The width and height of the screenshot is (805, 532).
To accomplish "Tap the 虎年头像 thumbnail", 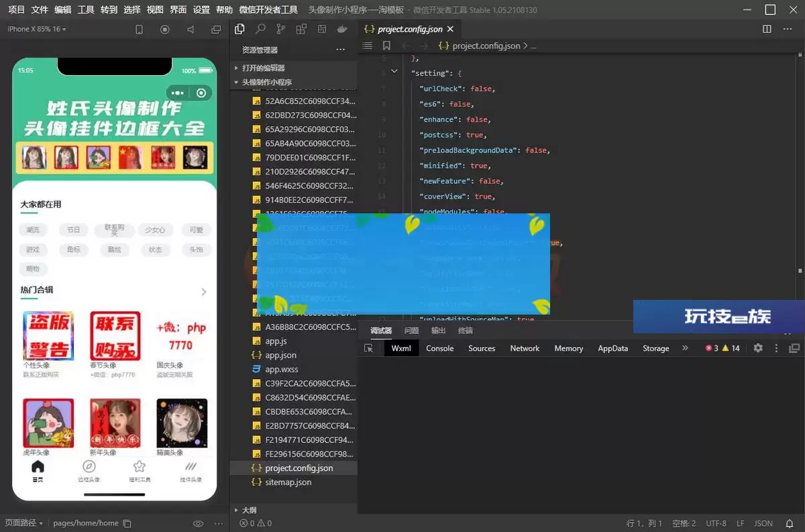I will (48, 423).
